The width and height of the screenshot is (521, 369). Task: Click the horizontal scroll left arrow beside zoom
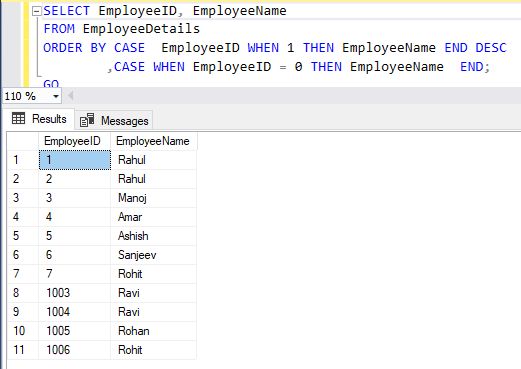70,96
